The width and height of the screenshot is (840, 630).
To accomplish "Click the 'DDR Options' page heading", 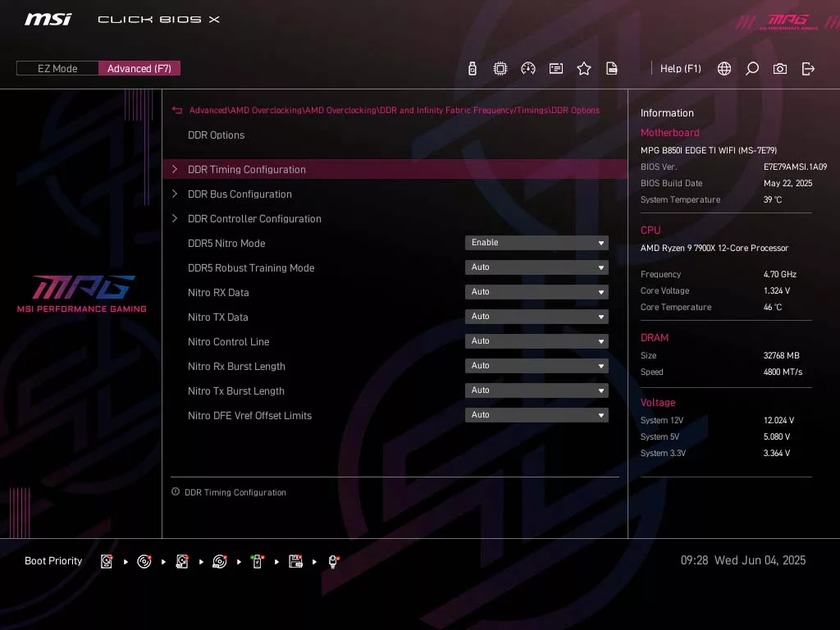I will [216, 135].
